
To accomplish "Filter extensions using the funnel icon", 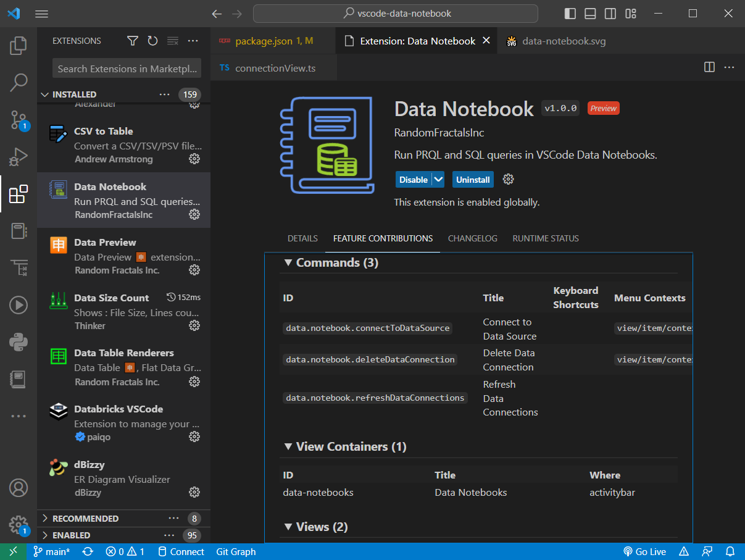I will tap(133, 41).
